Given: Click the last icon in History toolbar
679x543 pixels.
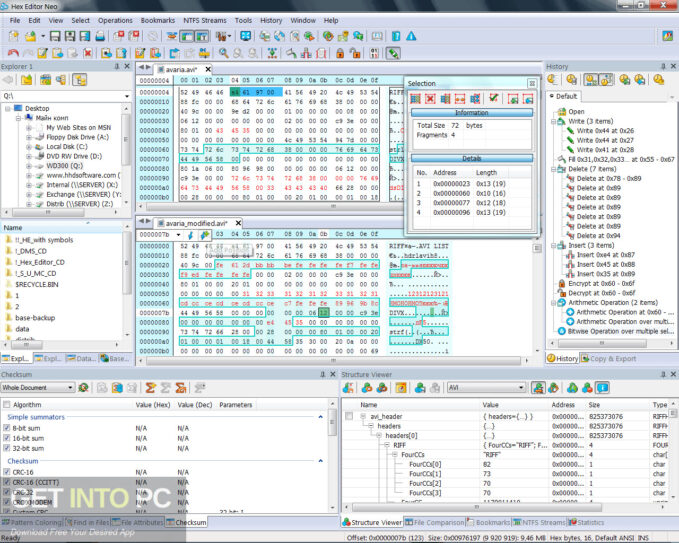Looking at the screenshot, I should tap(659, 79).
